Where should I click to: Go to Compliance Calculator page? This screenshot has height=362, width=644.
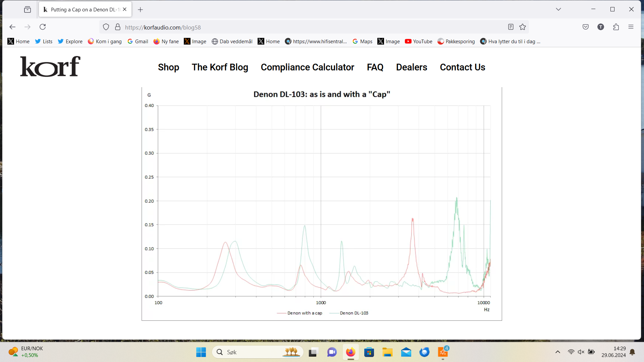point(307,67)
